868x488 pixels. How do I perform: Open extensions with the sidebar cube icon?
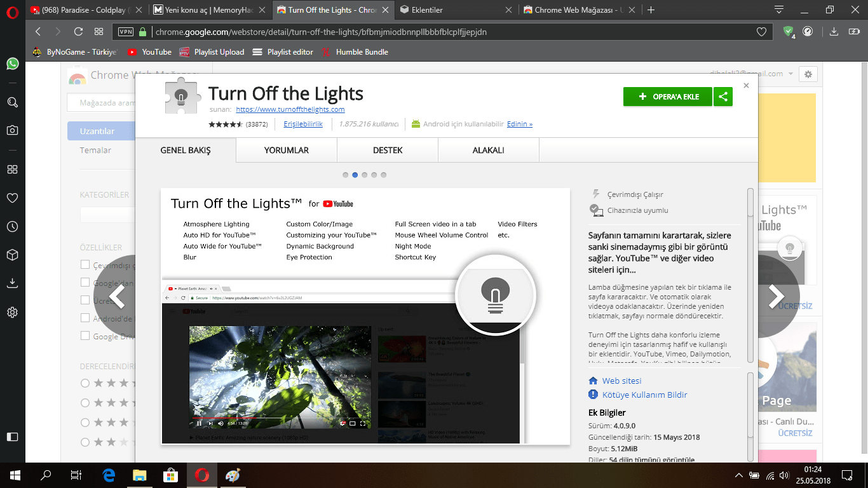(12, 255)
